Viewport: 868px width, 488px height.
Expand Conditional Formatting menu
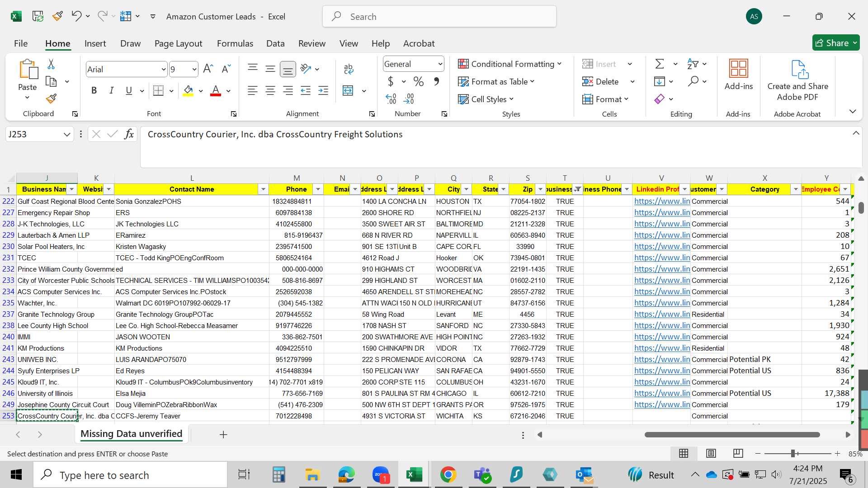click(509, 64)
